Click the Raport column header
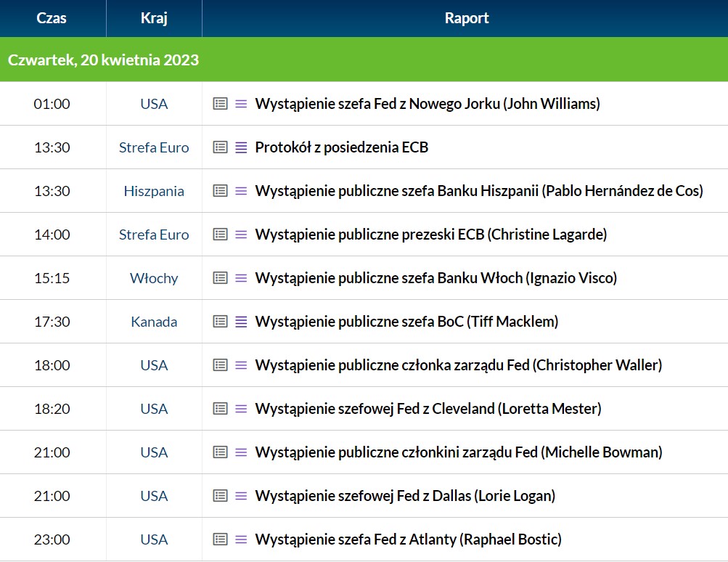Viewport: 728px width, 562px height. point(465,18)
